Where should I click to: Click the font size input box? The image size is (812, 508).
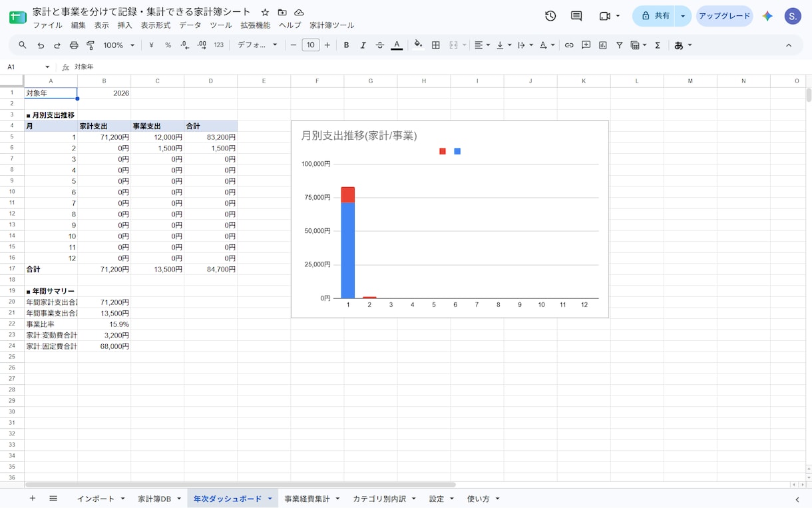pos(311,45)
